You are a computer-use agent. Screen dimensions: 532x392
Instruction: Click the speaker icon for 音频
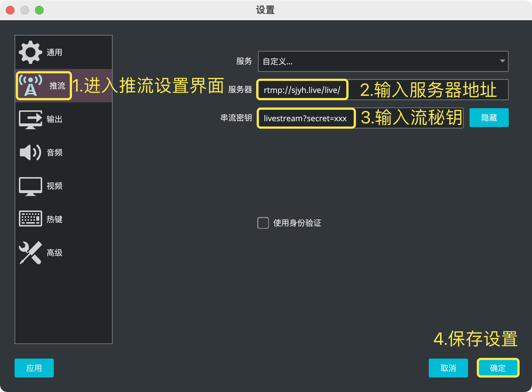coord(31,152)
